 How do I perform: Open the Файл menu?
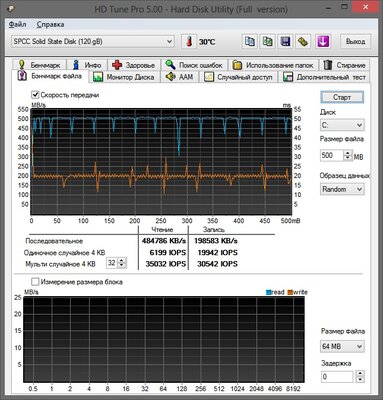point(18,24)
